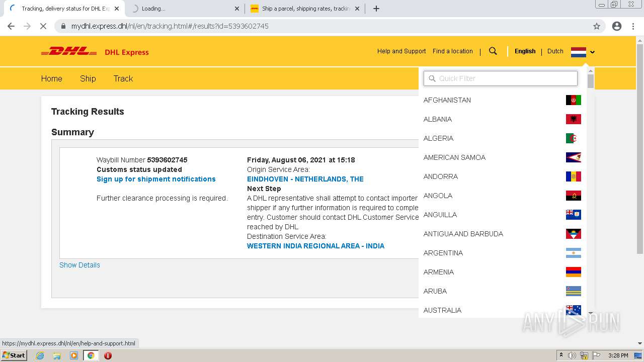Choose AUSTRALIA country name
644x362 pixels.
pos(443,310)
